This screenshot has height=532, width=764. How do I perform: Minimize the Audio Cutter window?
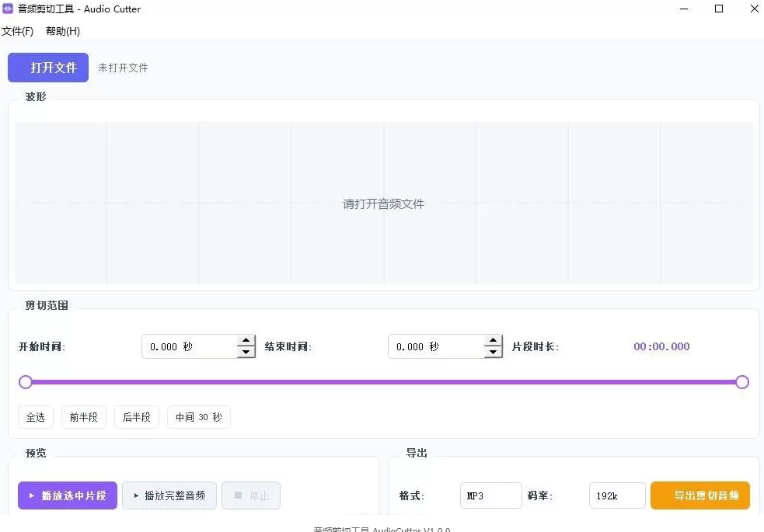(x=684, y=9)
